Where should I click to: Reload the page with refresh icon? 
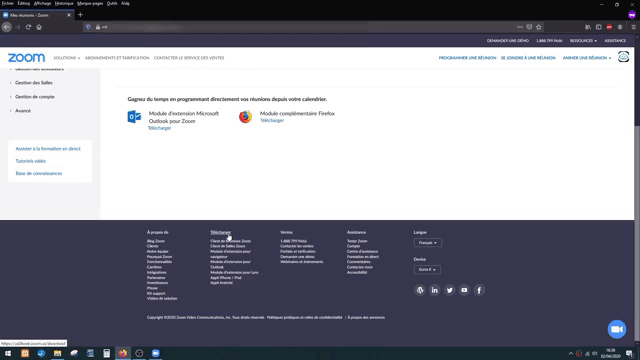pyautogui.click(x=28, y=27)
